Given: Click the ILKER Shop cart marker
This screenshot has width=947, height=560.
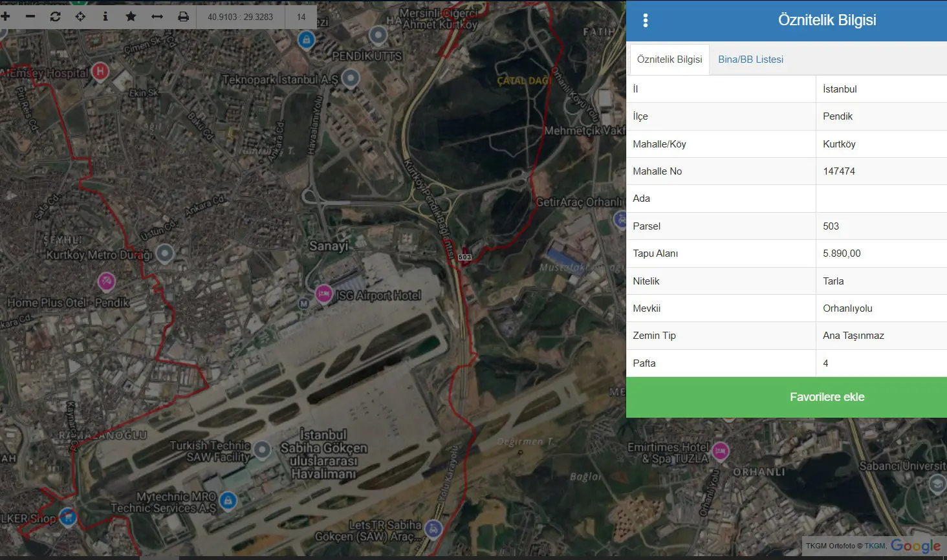Looking at the screenshot, I should pyautogui.click(x=68, y=517).
